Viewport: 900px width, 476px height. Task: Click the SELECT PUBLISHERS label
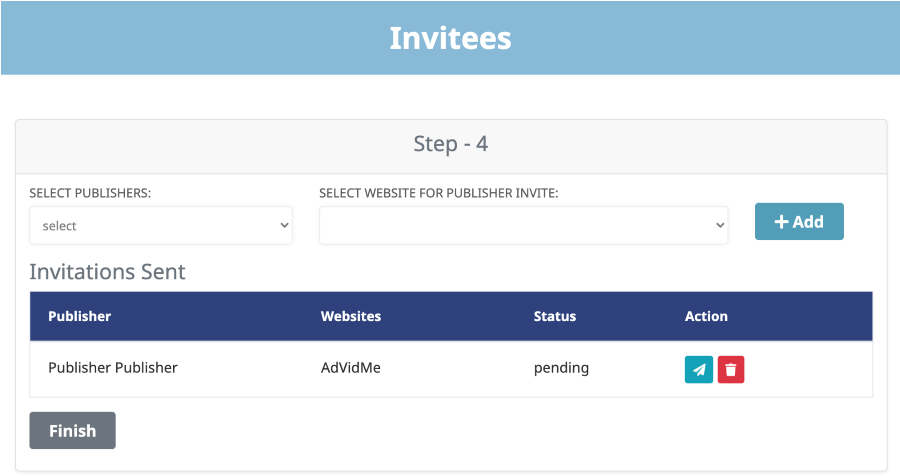90,193
